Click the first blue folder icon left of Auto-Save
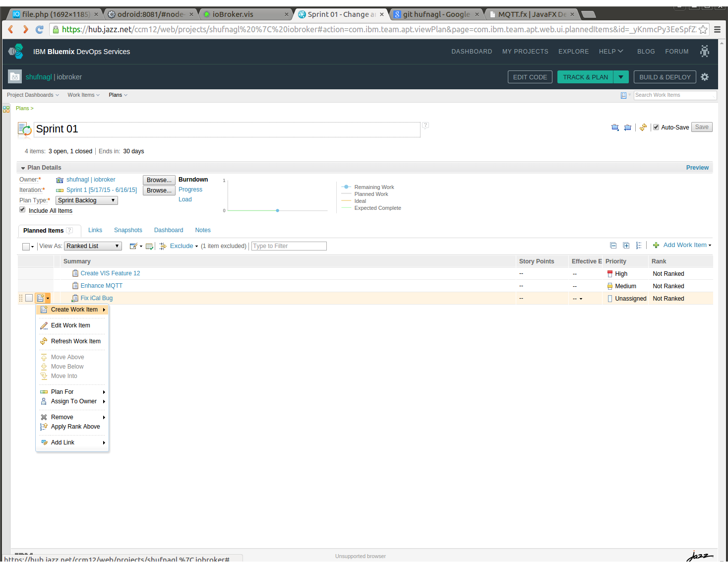The width and height of the screenshot is (728, 568). [615, 127]
